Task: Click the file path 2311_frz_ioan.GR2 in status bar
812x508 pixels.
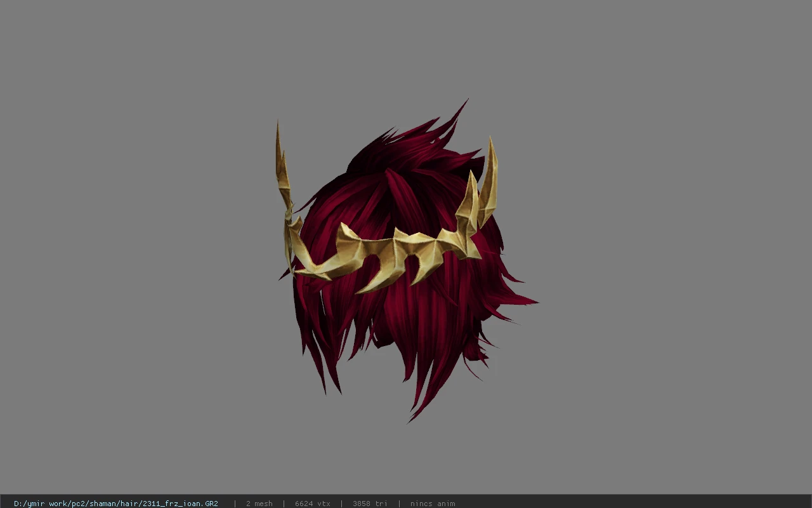Action: tap(116, 504)
